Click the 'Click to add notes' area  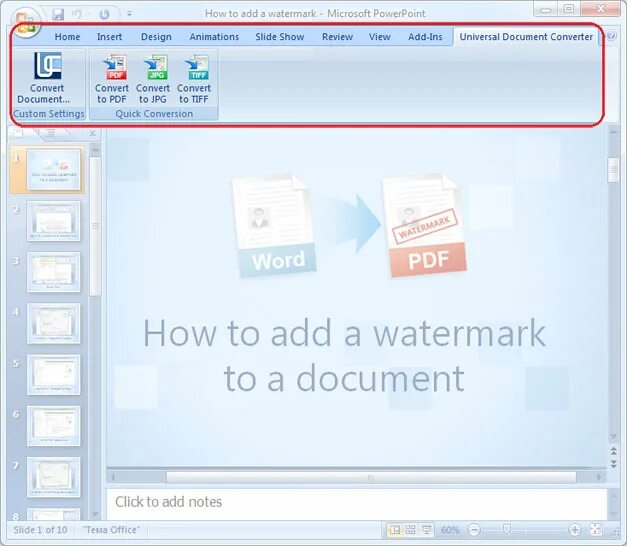point(356,503)
